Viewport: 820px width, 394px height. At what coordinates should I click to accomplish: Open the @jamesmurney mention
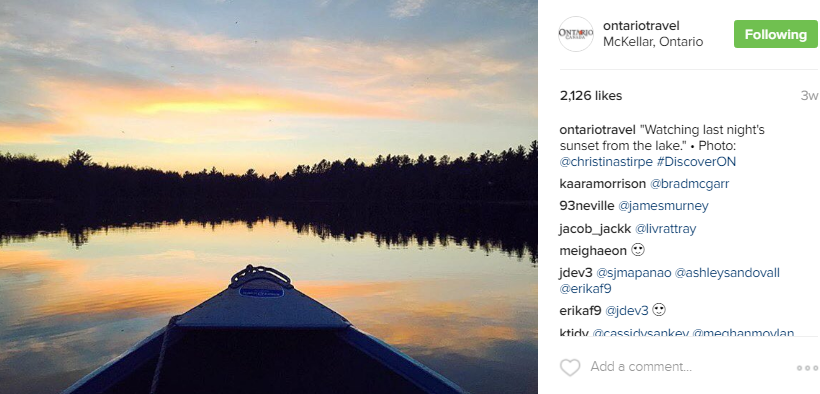(663, 206)
